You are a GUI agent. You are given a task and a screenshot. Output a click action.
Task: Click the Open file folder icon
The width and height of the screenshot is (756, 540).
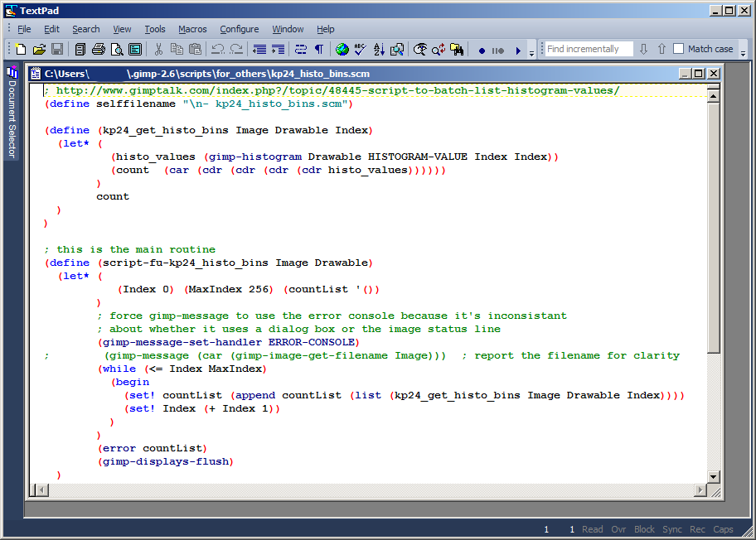[39, 49]
